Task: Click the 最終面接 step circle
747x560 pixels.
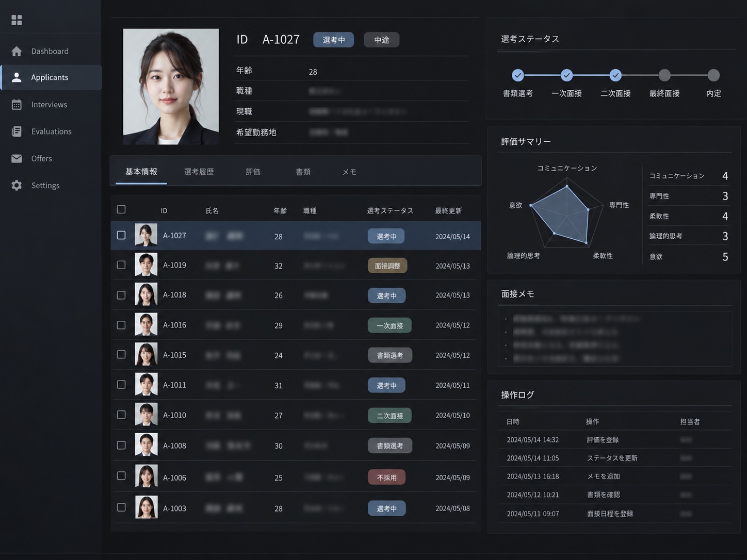Action: pyautogui.click(x=664, y=75)
